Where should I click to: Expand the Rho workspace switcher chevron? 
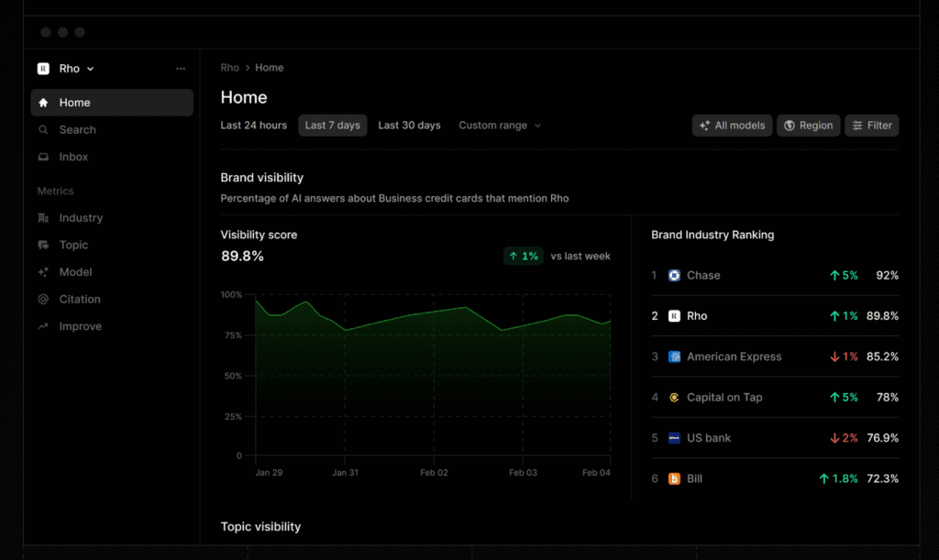click(x=91, y=69)
